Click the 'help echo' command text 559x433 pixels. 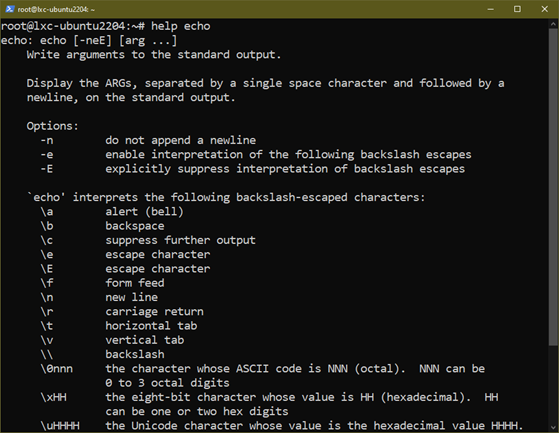(181, 26)
